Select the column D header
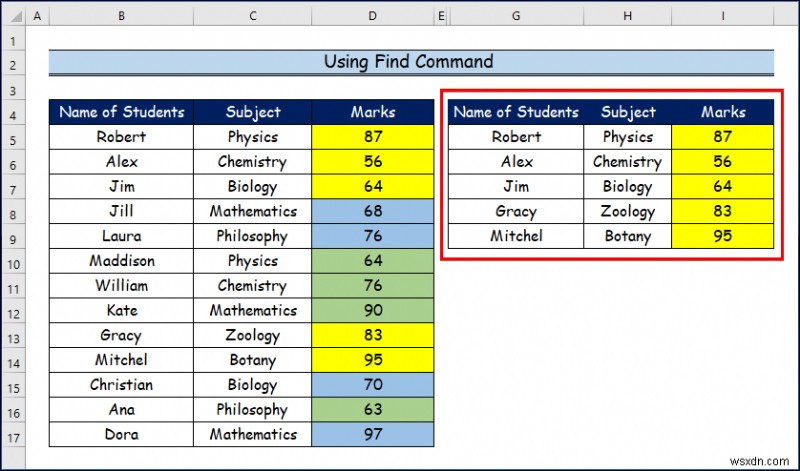Screen dimensions: 800x471 [373, 18]
